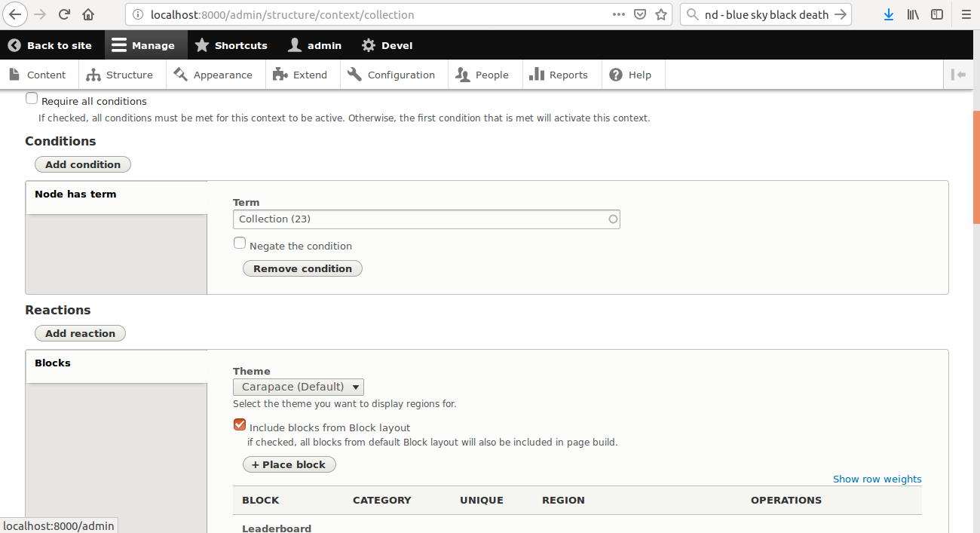Open the browser downloads arrow icon
Screen dimensions: 980x533
click(x=889, y=14)
